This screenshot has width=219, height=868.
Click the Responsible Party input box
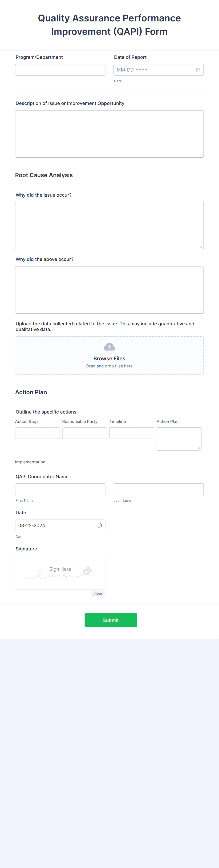point(84,433)
